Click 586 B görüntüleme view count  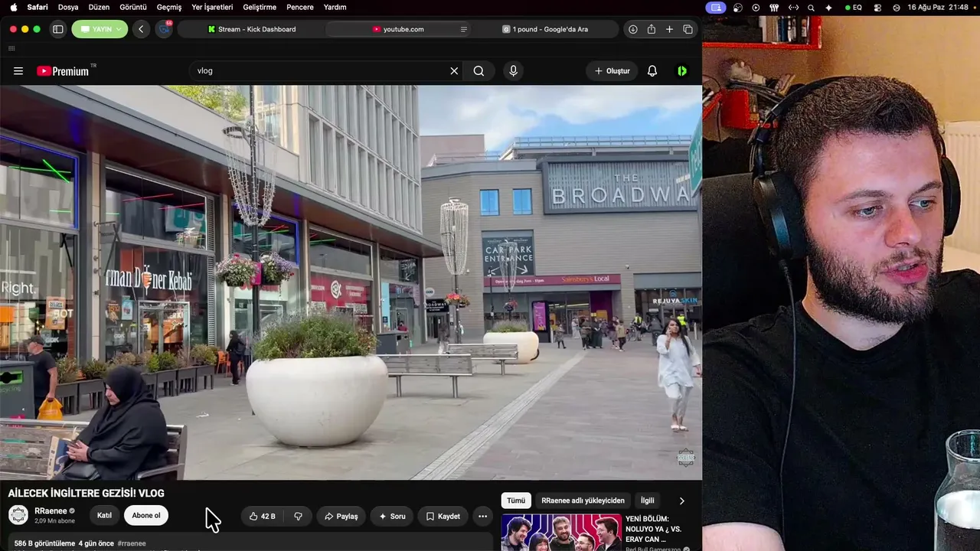[x=44, y=543]
